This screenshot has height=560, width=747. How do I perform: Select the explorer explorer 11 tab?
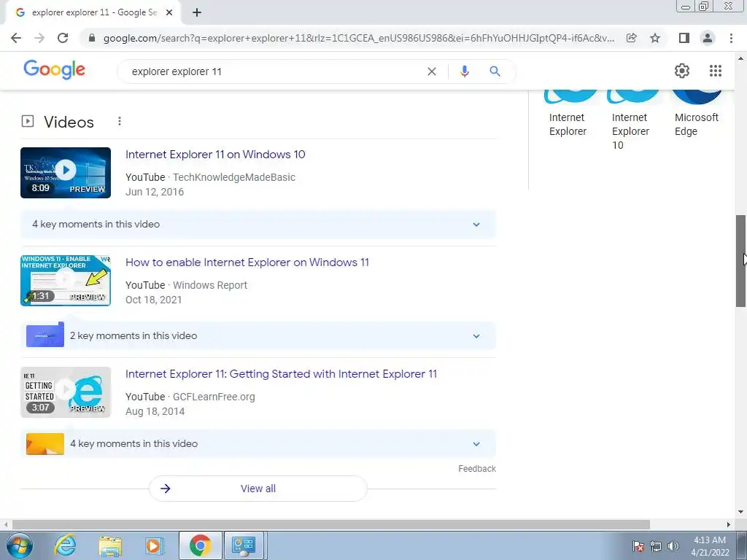pos(93,13)
